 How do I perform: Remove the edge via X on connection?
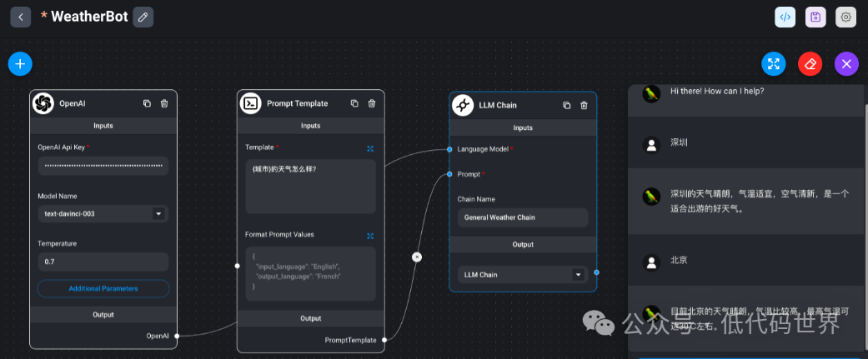417,257
